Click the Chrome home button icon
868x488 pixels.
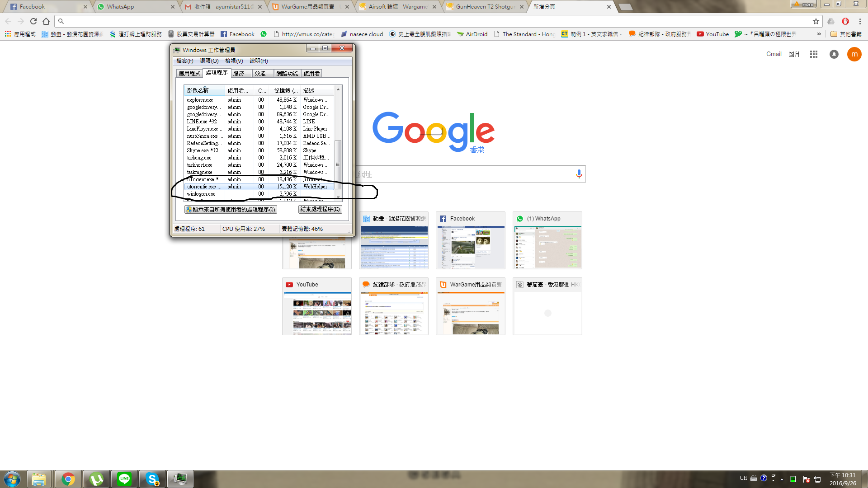click(46, 21)
